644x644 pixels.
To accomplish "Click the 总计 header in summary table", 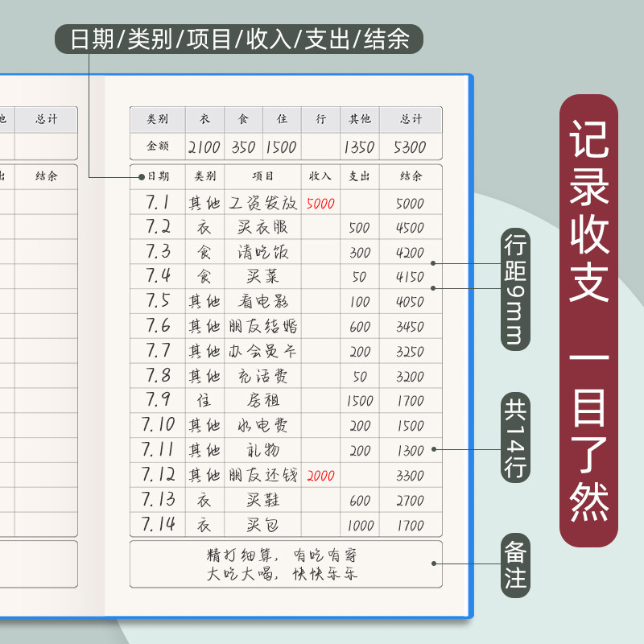I will (411, 119).
